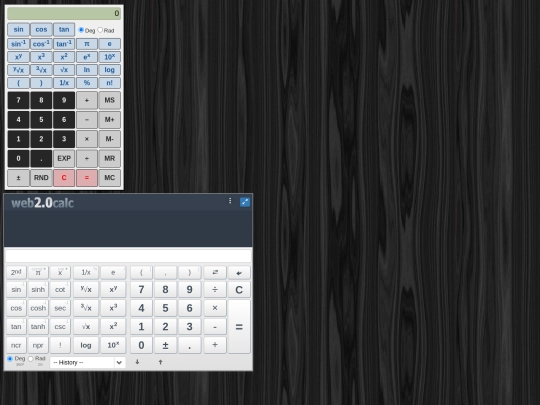
Task: Click the 10ˣ key in the top calculator
Action: pyautogui.click(x=110, y=57)
